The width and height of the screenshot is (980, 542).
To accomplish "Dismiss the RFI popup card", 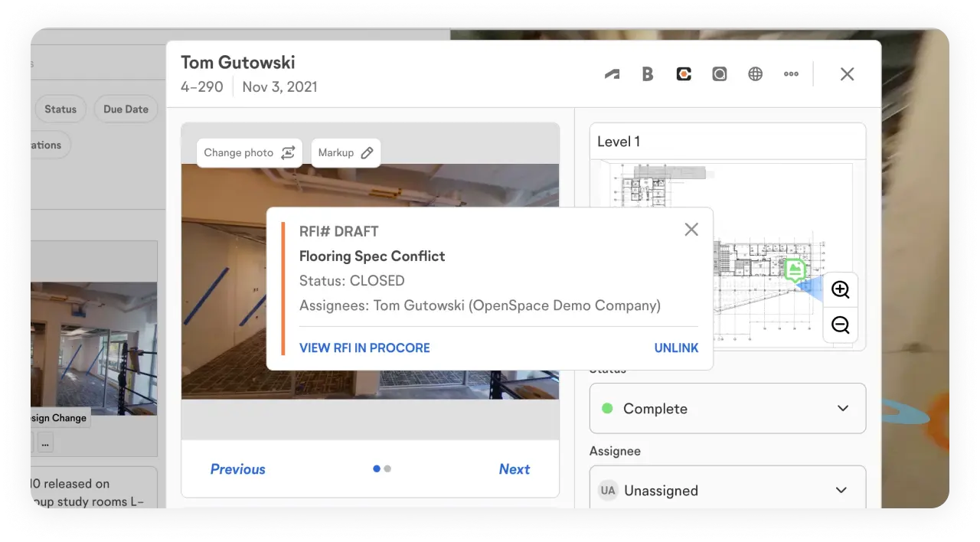I will pos(691,230).
